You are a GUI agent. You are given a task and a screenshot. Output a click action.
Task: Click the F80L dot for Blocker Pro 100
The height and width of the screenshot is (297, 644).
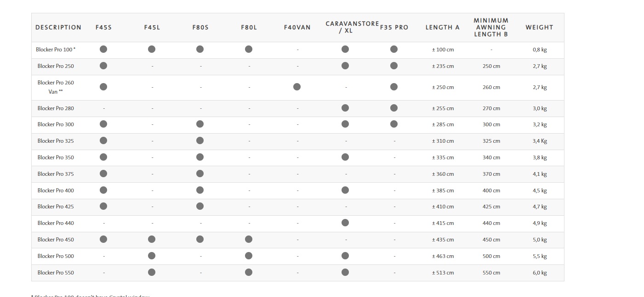(249, 49)
